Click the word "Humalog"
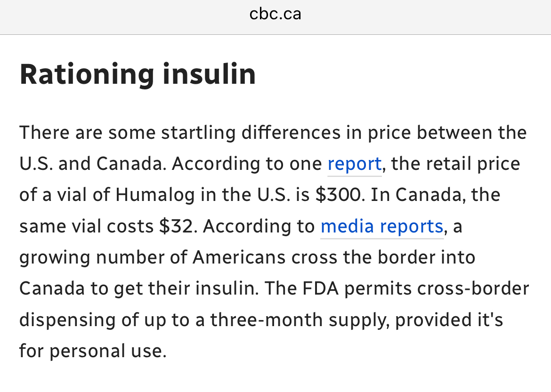Viewport: 551px width, 392px height. pyautogui.click(x=155, y=195)
